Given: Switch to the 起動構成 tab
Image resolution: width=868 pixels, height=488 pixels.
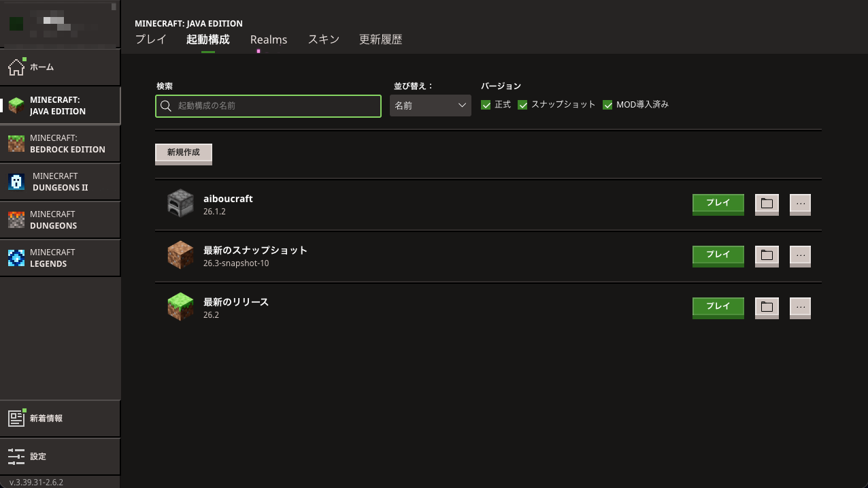Looking at the screenshot, I should [x=208, y=39].
